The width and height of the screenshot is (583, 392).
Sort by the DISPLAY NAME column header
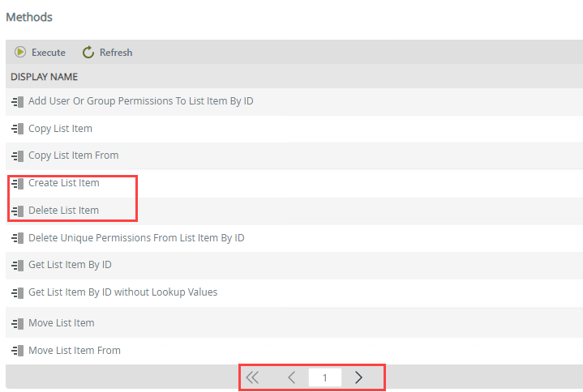(x=45, y=77)
